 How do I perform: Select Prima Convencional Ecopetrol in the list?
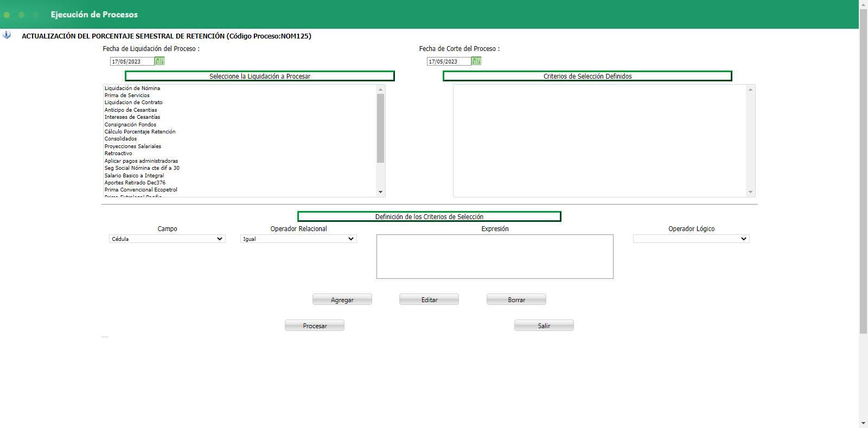point(239,190)
